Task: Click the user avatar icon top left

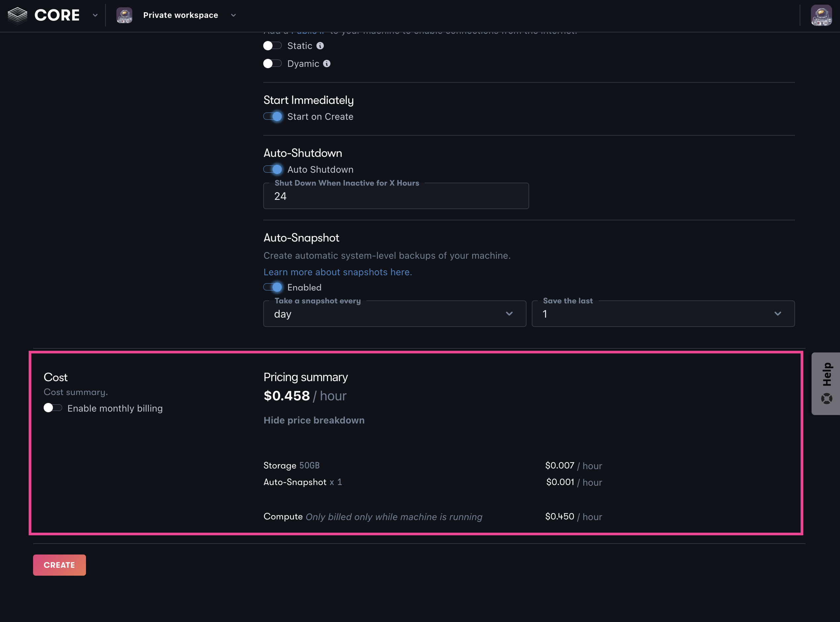Action: 124,15
